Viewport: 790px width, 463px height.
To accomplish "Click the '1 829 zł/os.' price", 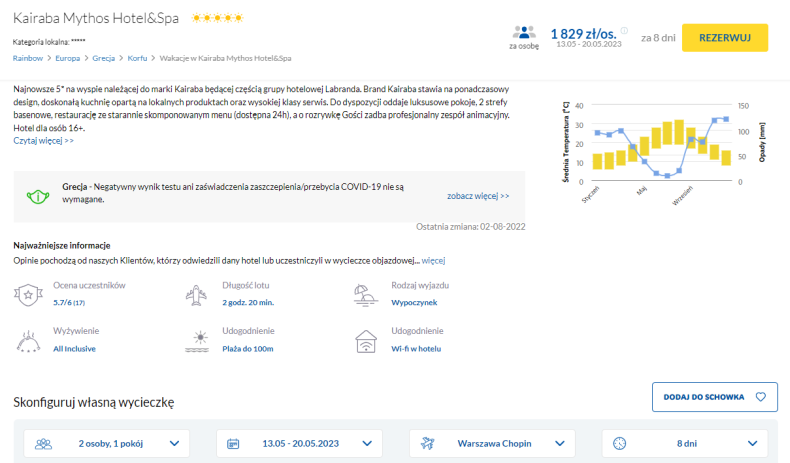I will 583,34.
